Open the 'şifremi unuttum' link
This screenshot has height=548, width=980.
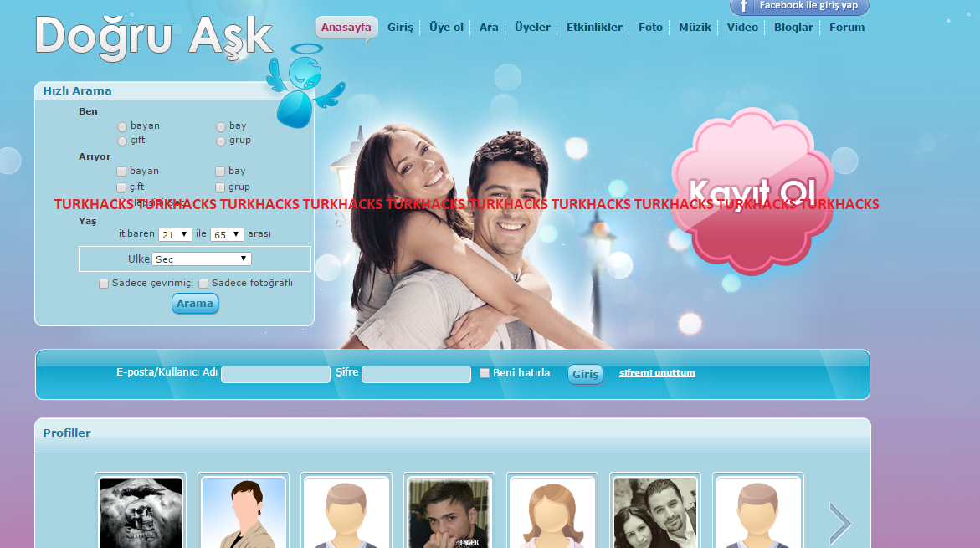[657, 373]
